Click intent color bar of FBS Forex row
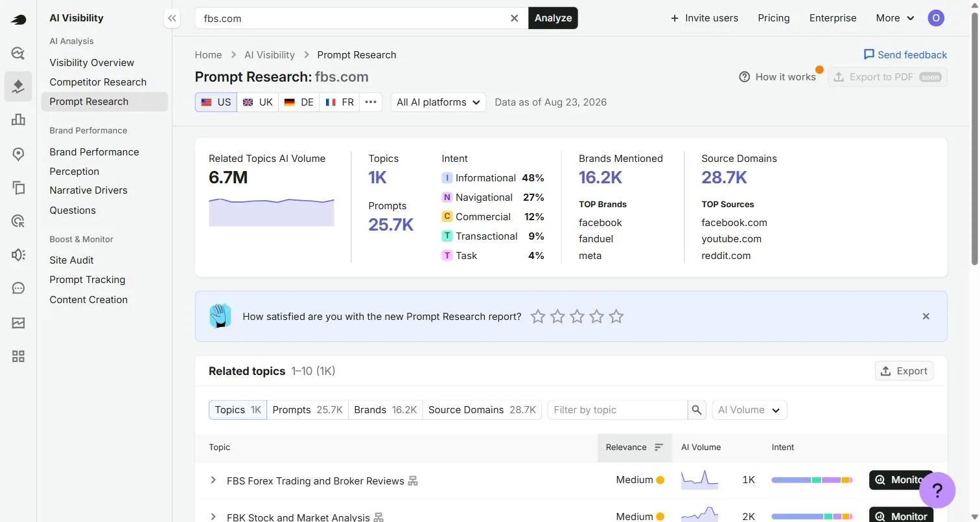 812,480
